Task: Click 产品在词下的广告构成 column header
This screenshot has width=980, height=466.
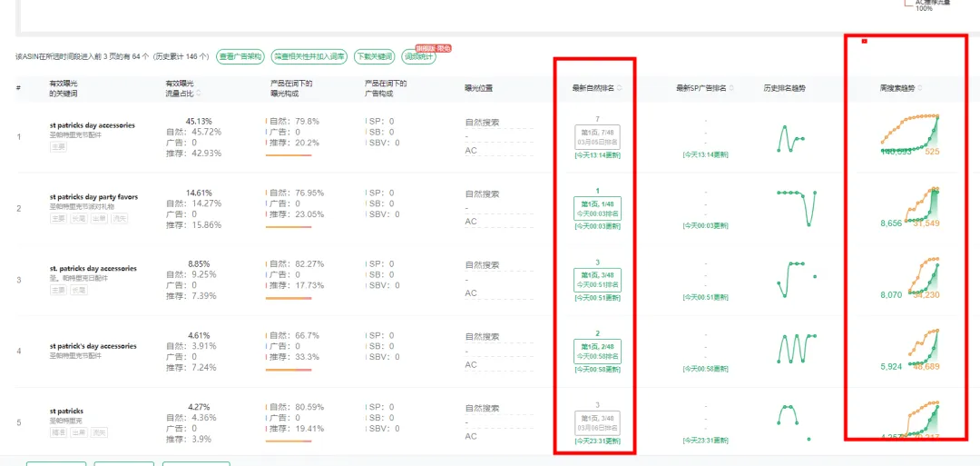Action: click(x=386, y=88)
